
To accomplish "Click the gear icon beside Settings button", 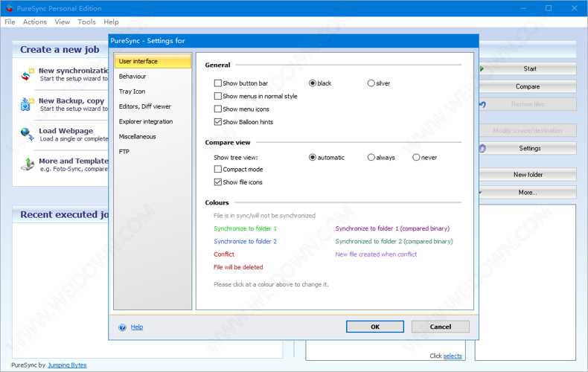I will pyautogui.click(x=482, y=149).
